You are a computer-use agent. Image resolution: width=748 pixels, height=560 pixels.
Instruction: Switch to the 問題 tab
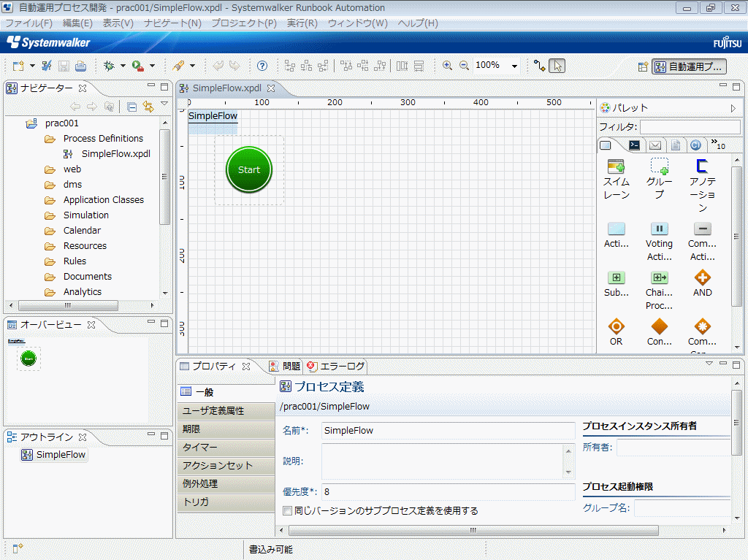tap(286, 367)
